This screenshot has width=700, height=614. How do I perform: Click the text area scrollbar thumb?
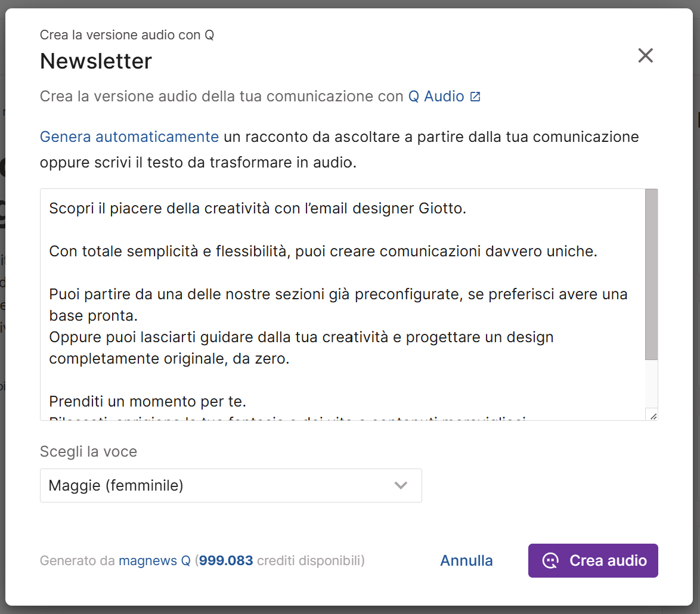(x=651, y=274)
